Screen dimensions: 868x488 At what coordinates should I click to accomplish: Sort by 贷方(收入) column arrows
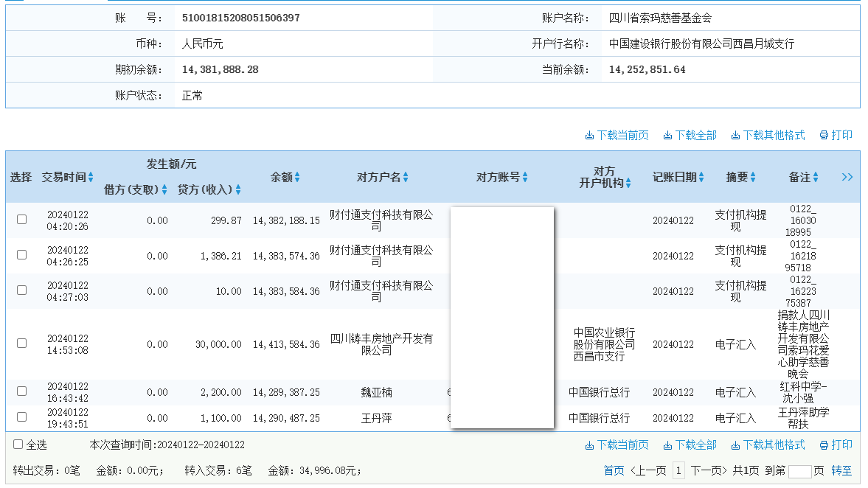tap(238, 189)
